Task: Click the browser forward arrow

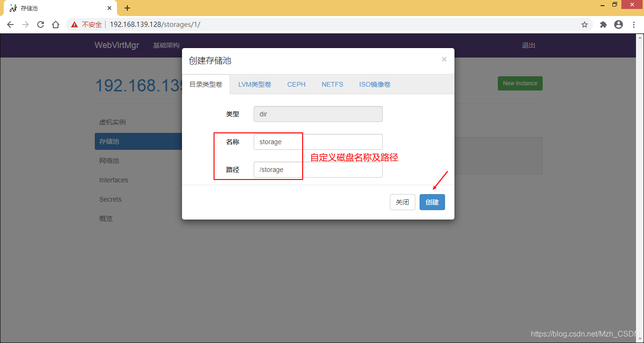Action: coord(25,24)
